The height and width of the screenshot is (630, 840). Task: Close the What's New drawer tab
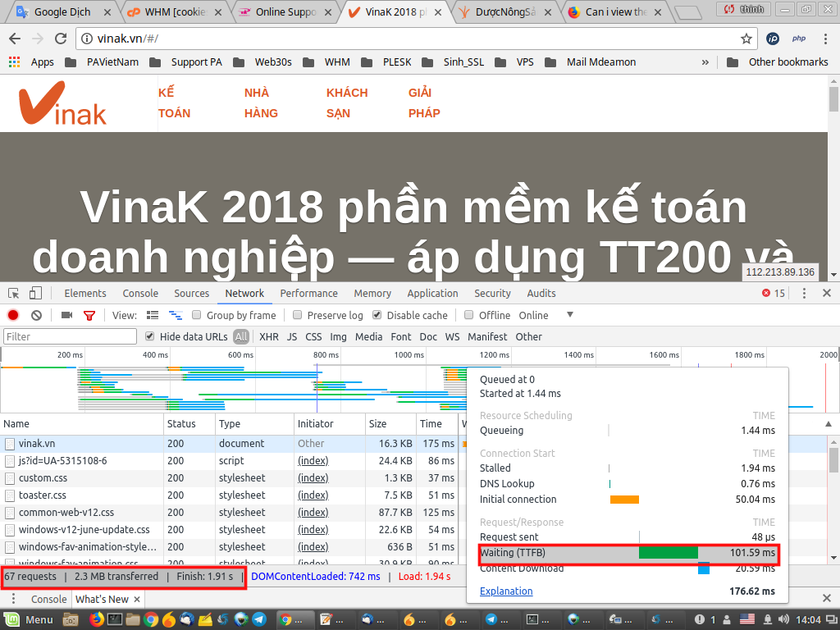point(137,599)
